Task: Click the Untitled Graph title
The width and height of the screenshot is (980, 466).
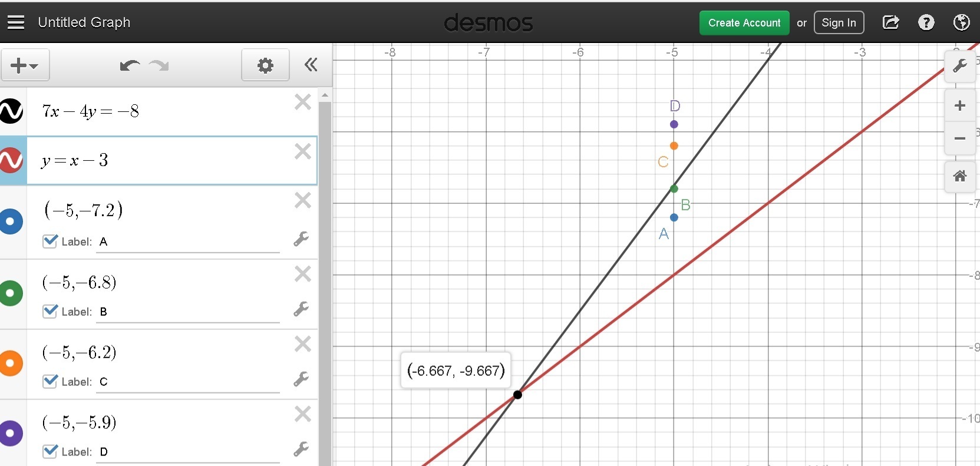Action: [x=84, y=22]
